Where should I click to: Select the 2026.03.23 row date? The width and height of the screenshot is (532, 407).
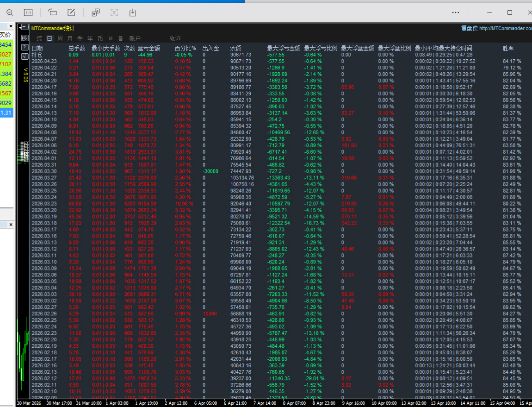tap(44, 203)
